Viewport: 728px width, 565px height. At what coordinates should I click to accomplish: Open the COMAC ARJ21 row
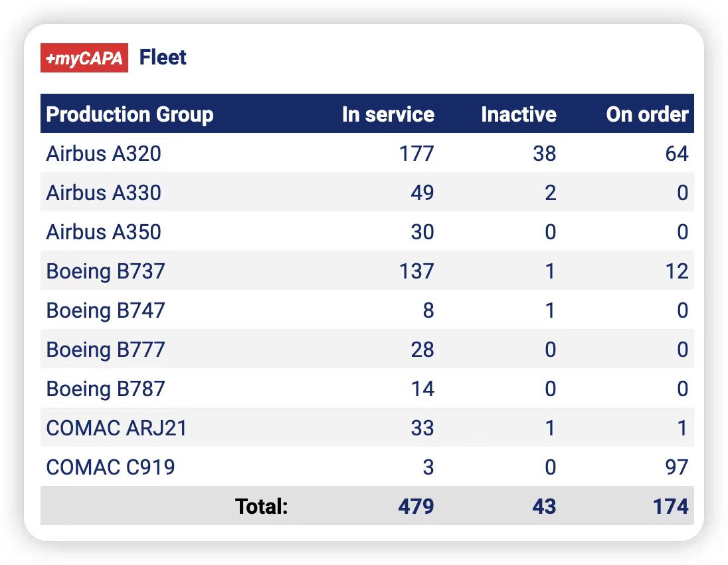[x=117, y=428]
